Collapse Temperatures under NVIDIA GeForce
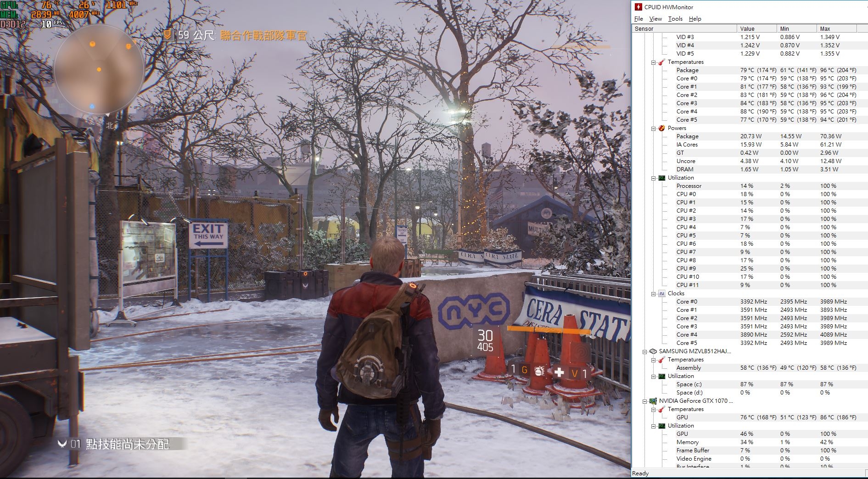The width and height of the screenshot is (868, 479). [x=654, y=410]
